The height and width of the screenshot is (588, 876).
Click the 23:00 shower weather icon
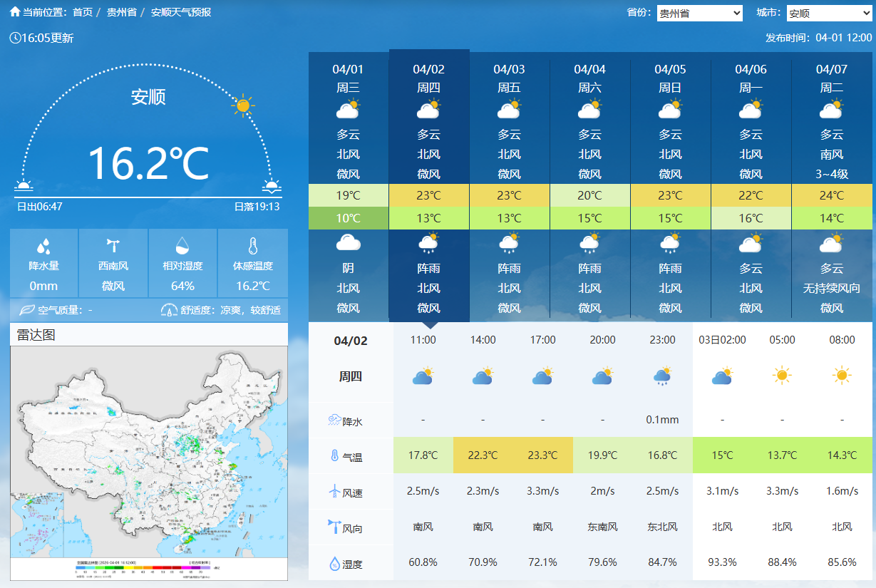tap(662, 376)
